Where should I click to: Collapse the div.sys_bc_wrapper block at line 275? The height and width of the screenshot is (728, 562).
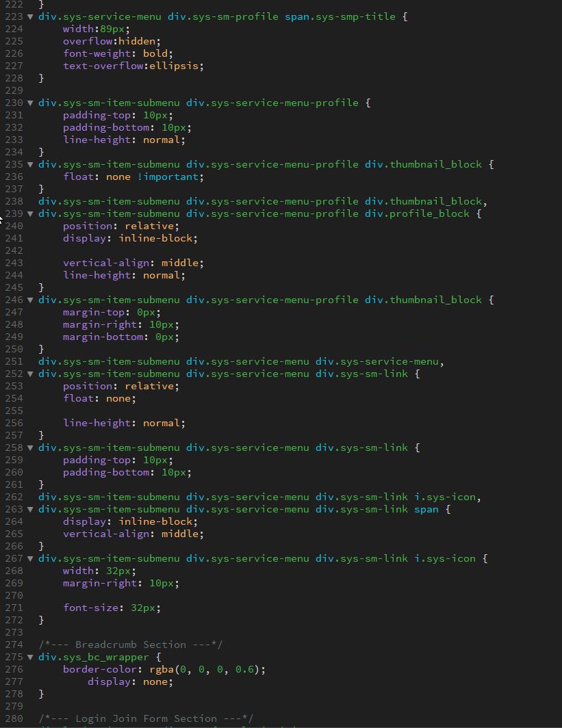tap(30, 657)
